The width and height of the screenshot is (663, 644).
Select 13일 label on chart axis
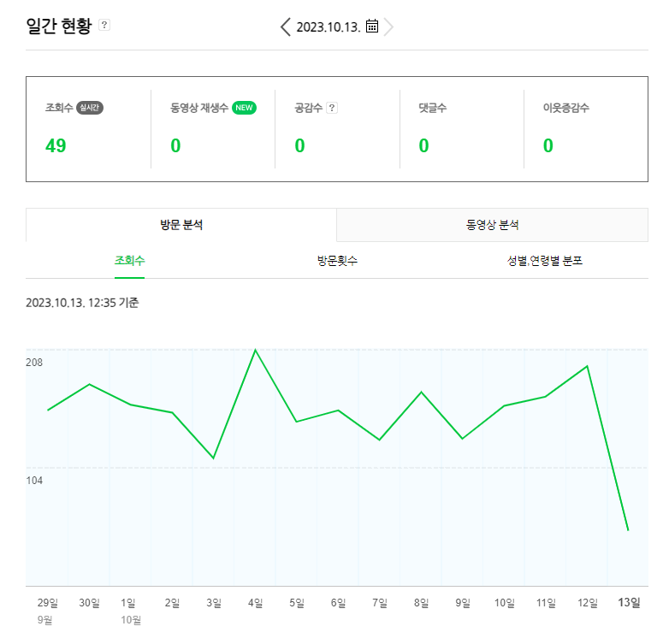point(629,603)
